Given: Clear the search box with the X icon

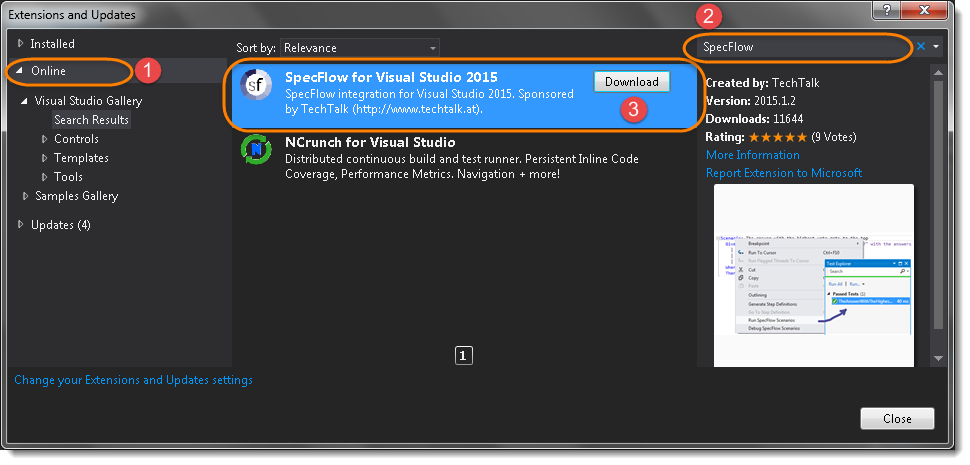Looking at the screenshot, I should click(921, 46).
